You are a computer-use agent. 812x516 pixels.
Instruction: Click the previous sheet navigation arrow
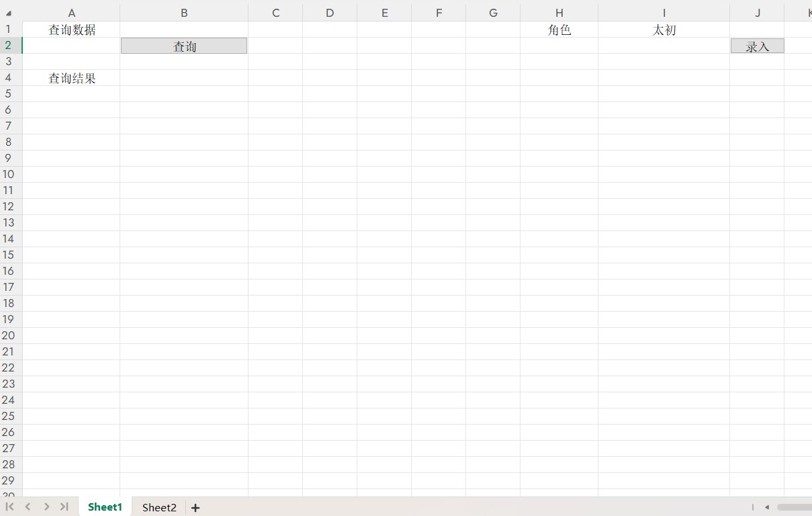tap(28, 507)
